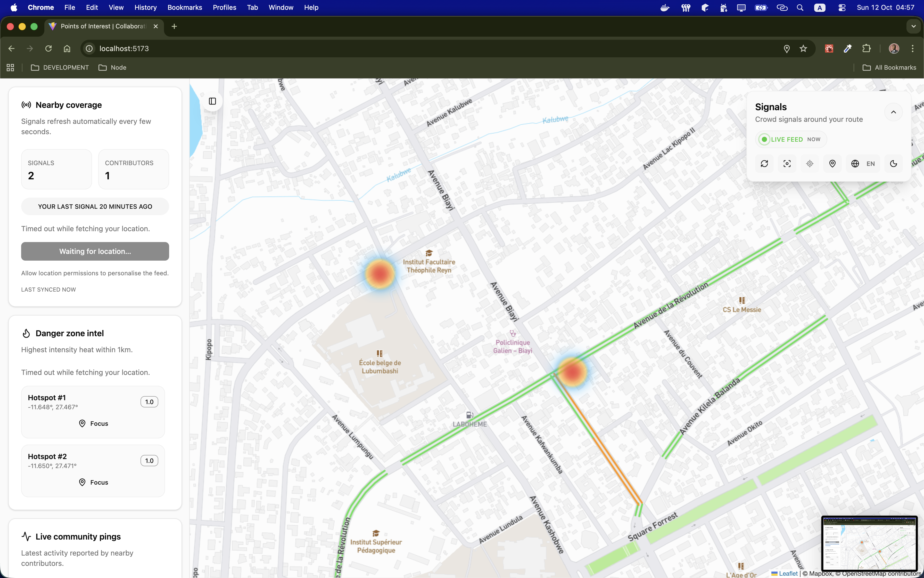Click the focus frame icon in Signals panel

point(787,164)
